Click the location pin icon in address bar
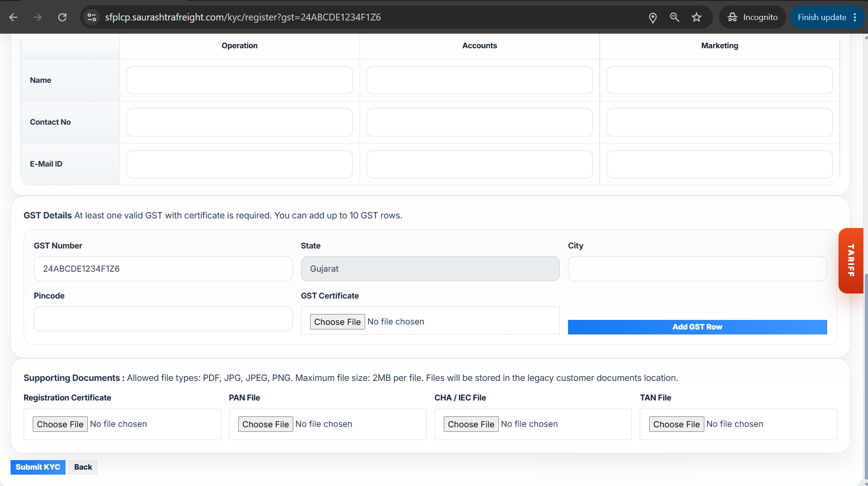868x486 pixels. tap(653, 17)
